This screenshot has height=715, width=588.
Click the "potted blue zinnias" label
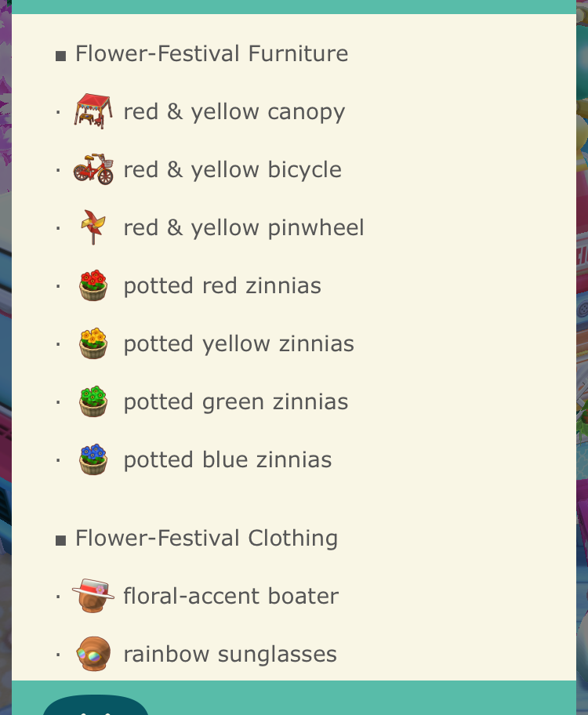[x=227, y=460]
